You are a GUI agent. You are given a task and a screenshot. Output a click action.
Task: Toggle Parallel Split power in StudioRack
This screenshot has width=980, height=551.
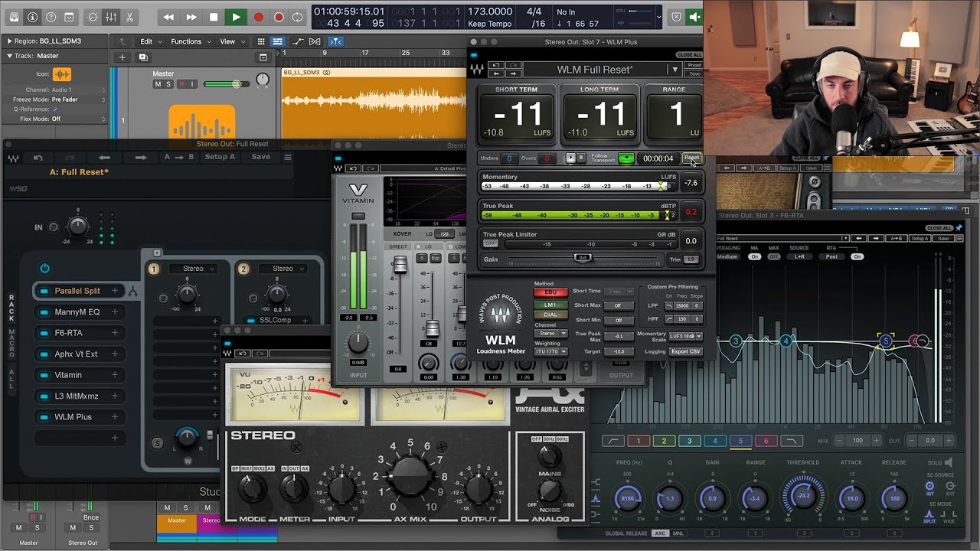point(44,292)
